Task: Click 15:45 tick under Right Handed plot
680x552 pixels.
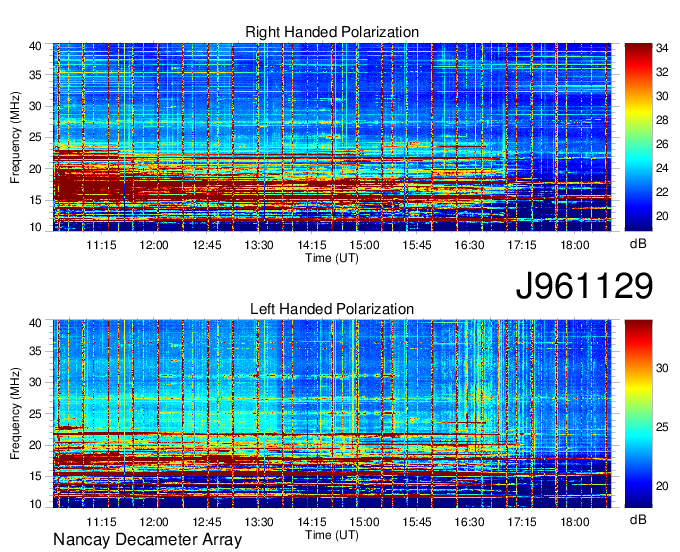Action: click(x=417, y=245)
